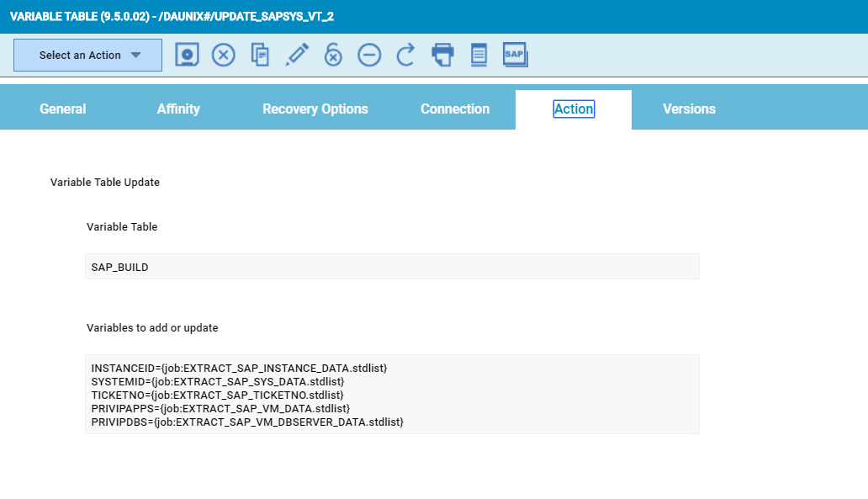Click the SAP icon in toolbar

pos(515,55)
